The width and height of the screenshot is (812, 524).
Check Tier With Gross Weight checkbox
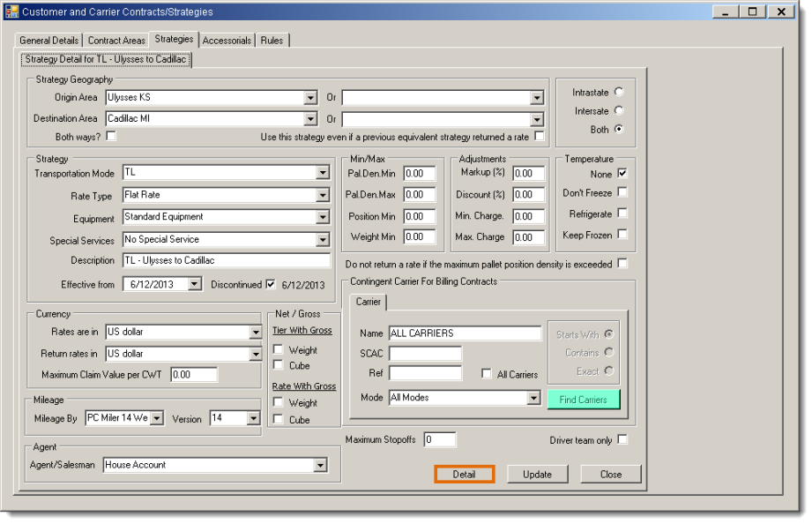[278, 349]
